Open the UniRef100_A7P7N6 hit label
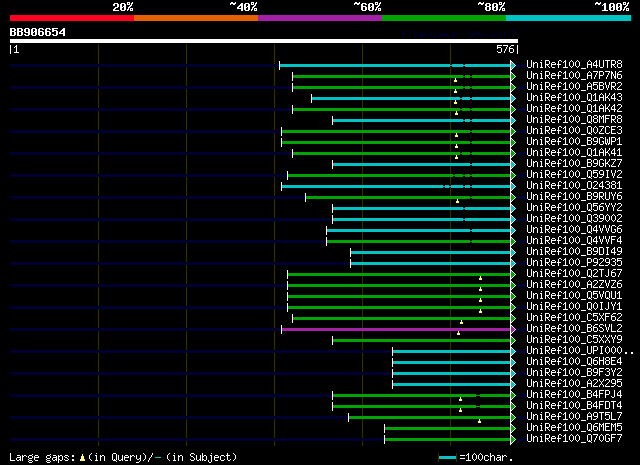 tap(574, 76)
